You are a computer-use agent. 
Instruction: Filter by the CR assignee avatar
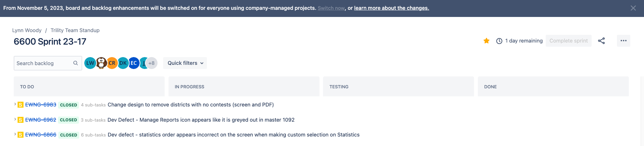[x=112, y=63]
